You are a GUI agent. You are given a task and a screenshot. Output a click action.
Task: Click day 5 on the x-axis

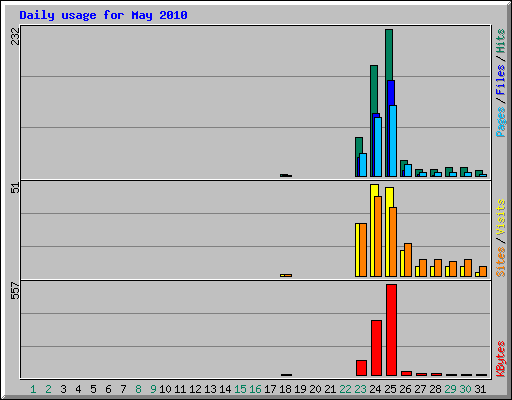[93, 389]
